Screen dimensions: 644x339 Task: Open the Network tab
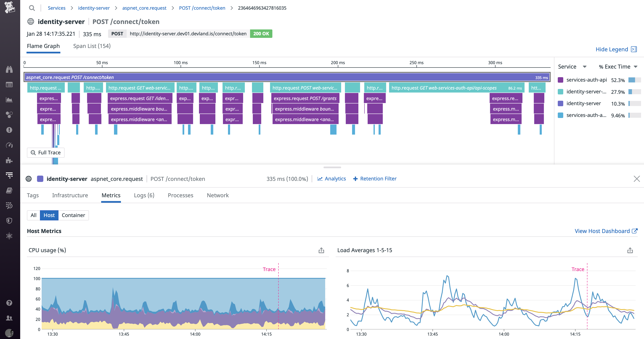tap(218, 195)
